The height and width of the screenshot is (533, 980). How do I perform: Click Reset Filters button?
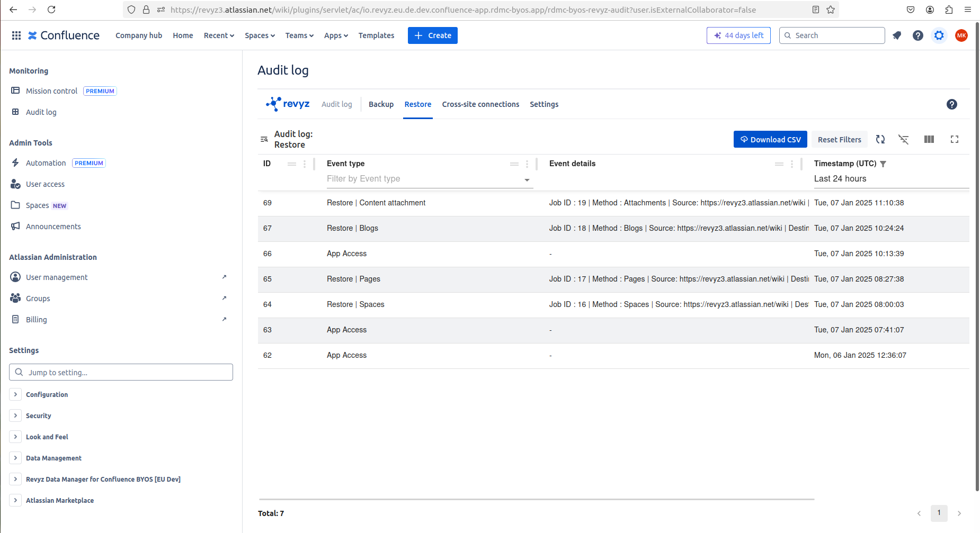click(x=840, y=139)
